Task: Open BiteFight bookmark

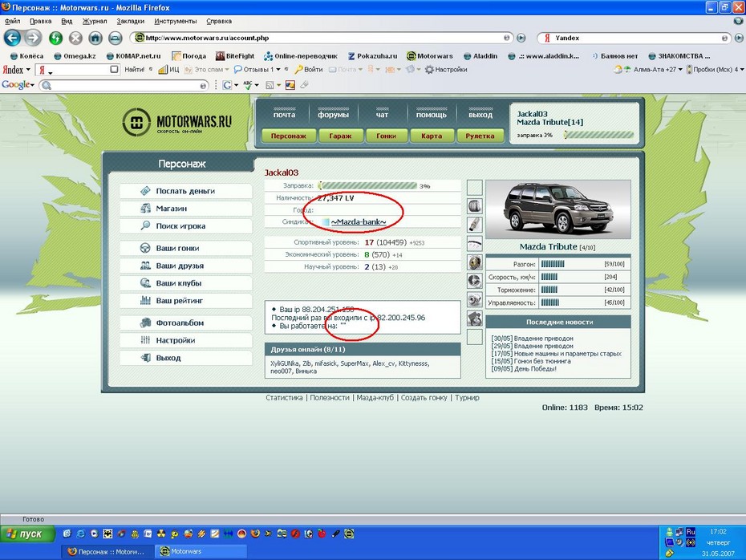Action: [x=235, y=56]
